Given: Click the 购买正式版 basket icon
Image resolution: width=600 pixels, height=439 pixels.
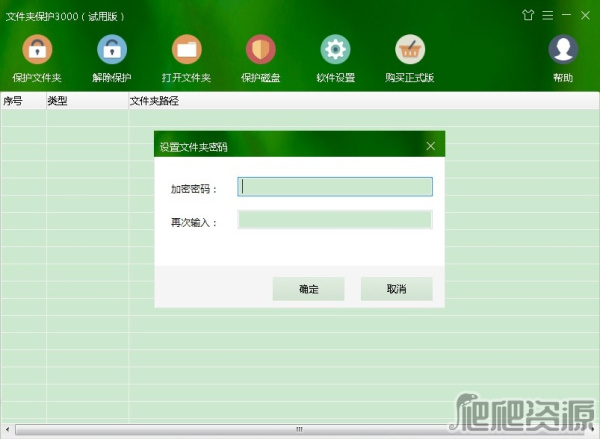Looking at the screenshot, I should click(x=410, y=49).
